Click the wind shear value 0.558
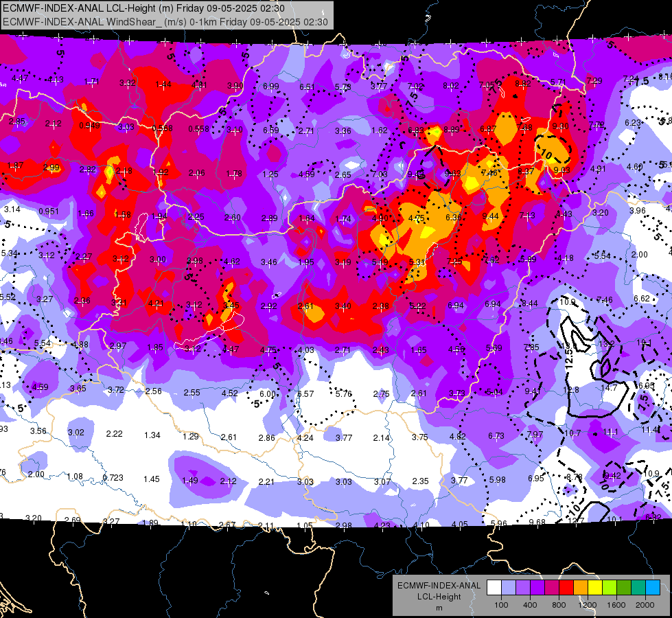 [199, 128]
